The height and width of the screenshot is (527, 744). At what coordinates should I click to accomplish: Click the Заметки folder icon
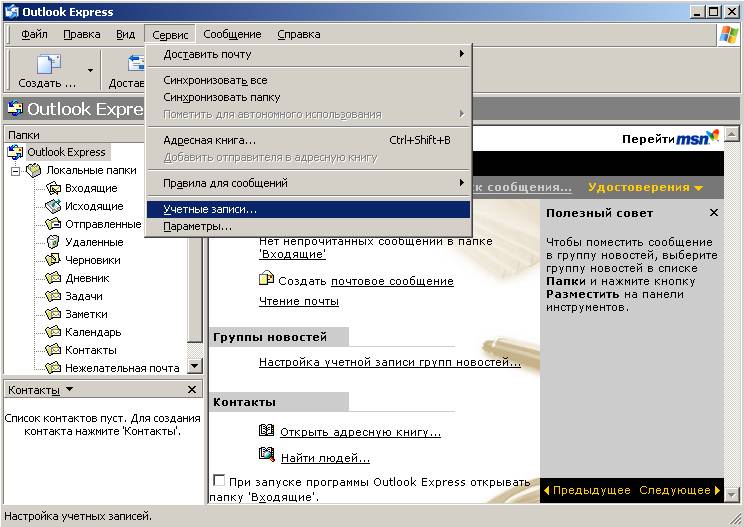pos(53,314)
